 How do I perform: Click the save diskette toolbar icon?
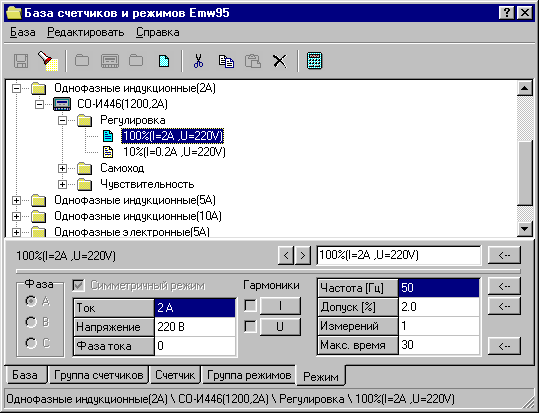(x=21, y=61)
